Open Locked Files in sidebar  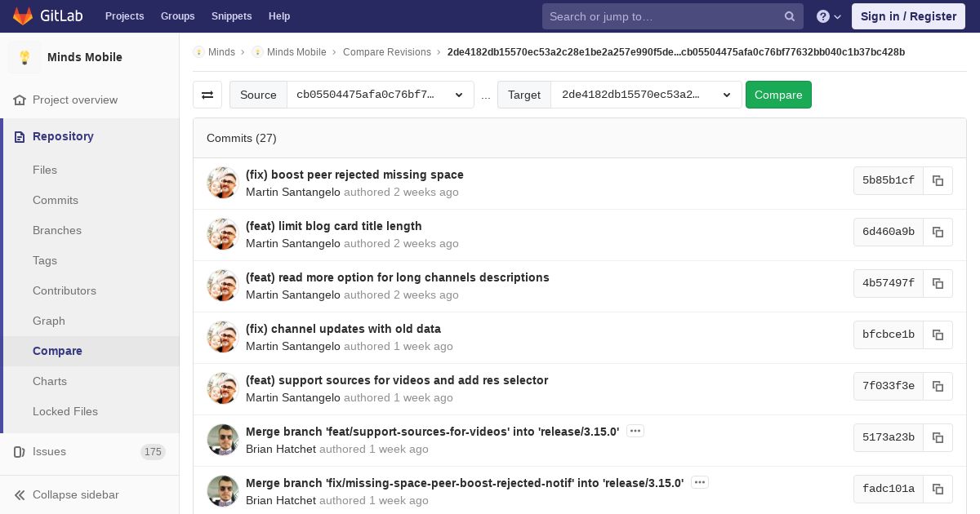pos(65,411)
